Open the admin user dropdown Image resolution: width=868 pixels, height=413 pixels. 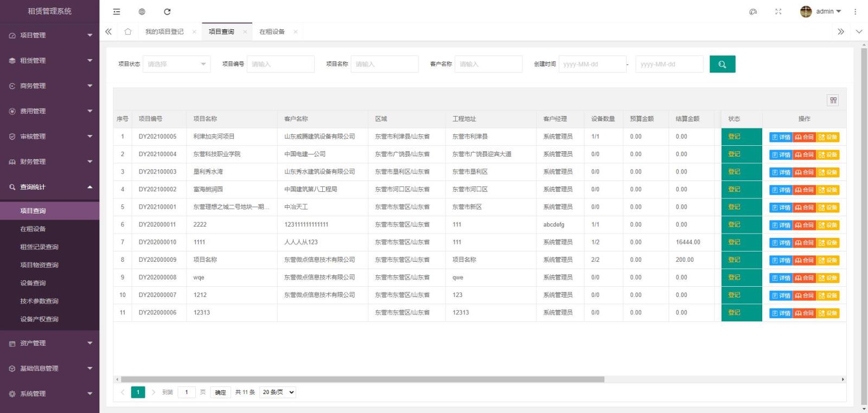pyautogui.click(x=821, y=11)
